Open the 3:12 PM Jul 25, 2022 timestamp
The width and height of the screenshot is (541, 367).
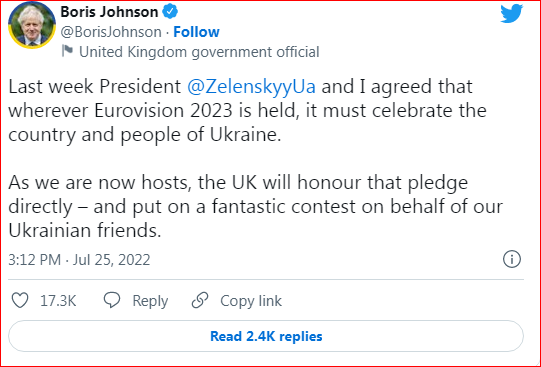click(x=79, y=259)
